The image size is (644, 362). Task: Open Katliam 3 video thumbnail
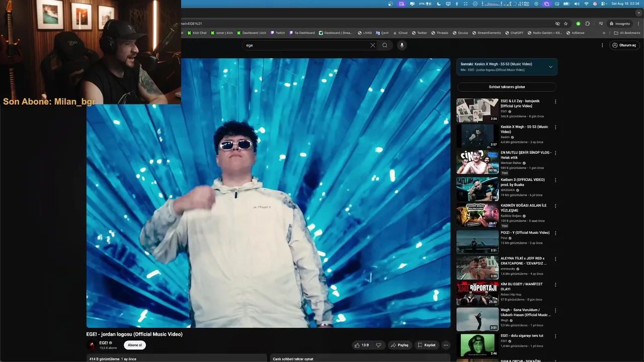pyautogui.click(x=477, y=189)
